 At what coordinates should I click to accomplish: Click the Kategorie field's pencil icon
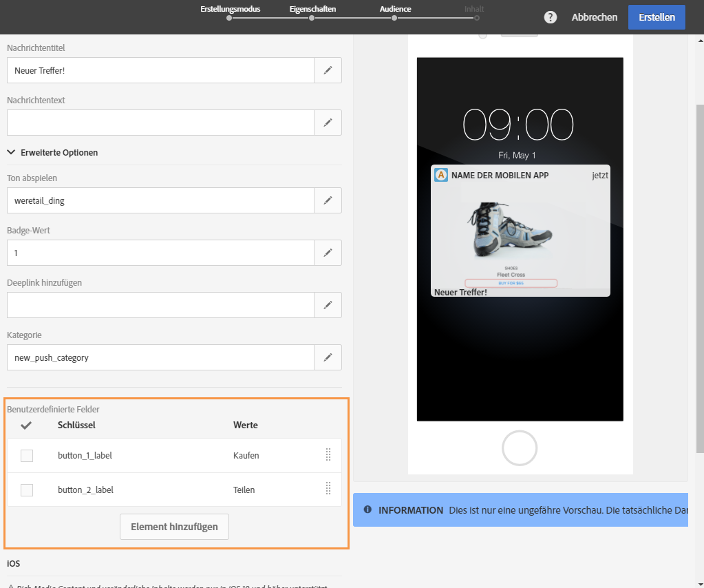(328, 357)
